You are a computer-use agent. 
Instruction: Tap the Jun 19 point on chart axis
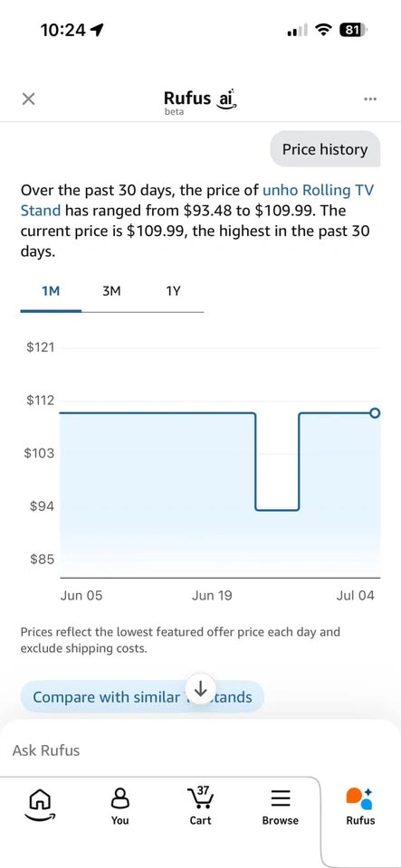pos(212,596)
